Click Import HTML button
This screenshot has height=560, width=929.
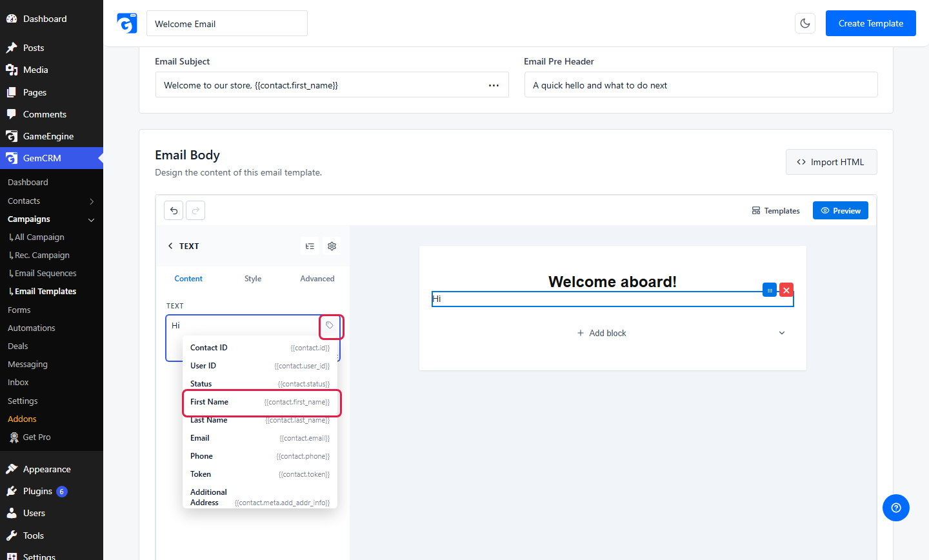[x=832, y=162]
